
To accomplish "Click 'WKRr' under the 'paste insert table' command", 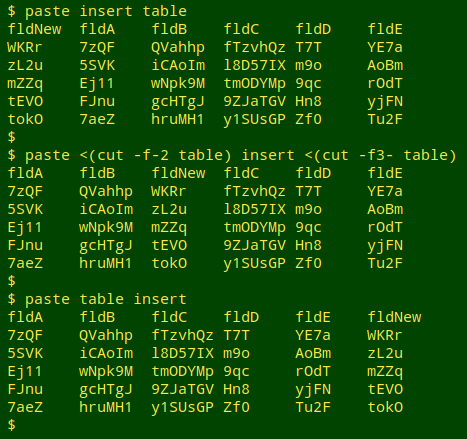I will (25, 47).
